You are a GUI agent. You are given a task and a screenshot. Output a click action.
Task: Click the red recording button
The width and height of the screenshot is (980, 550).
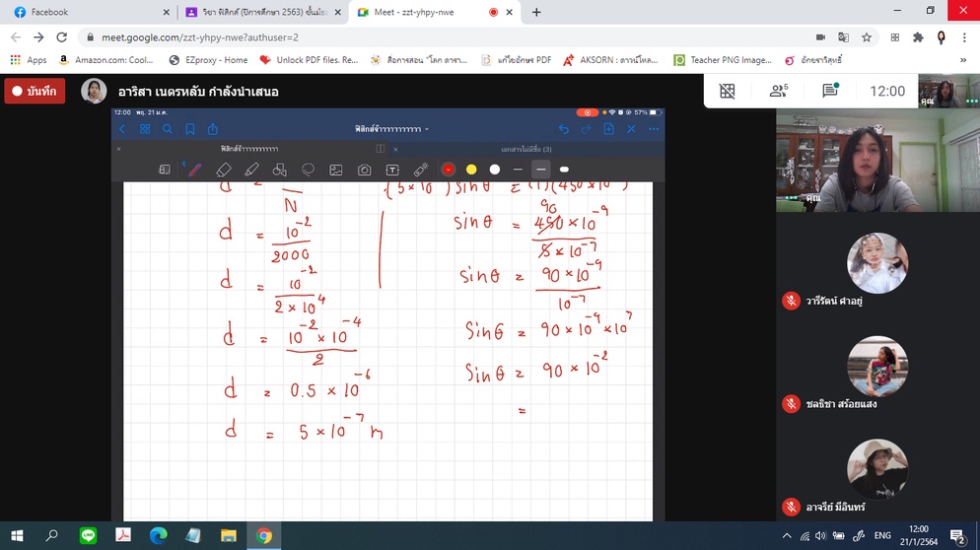35,91
